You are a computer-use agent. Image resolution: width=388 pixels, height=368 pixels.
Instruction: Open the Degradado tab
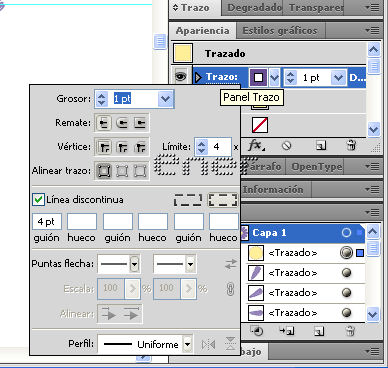254,8
